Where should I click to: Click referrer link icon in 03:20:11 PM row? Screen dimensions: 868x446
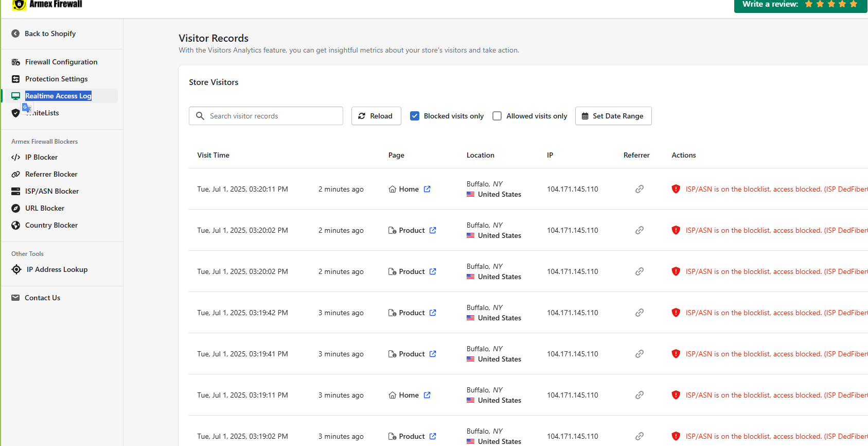(640, 189)
